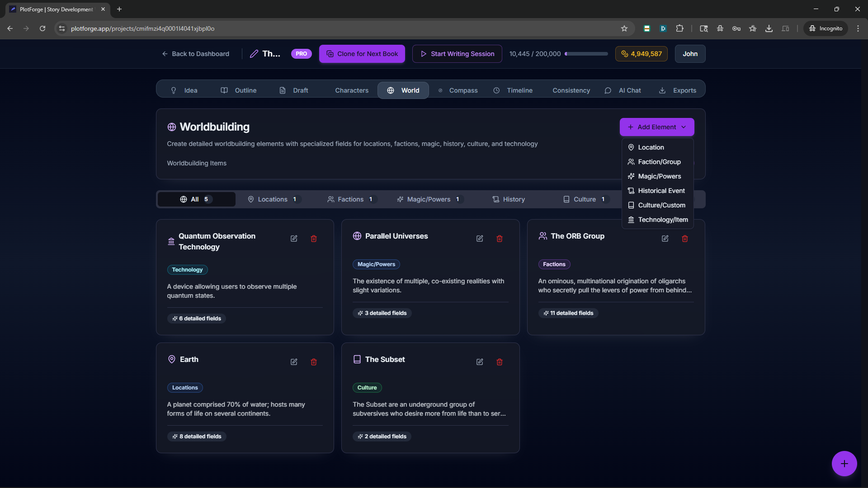Screen dimensions: 868x488
Task: Edit the Quantum Observation Technology card
Action: (x=294, y=239)
